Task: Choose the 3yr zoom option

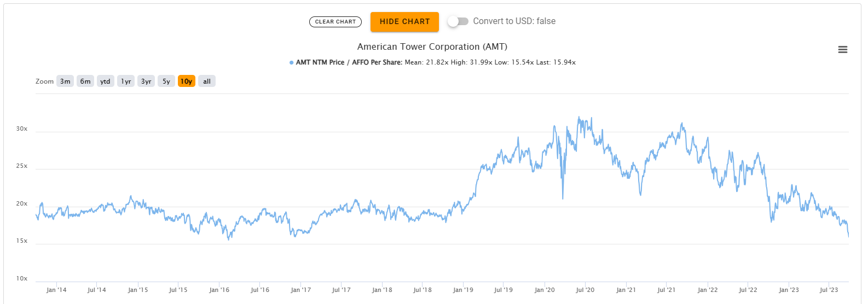Action: point(146,81)
